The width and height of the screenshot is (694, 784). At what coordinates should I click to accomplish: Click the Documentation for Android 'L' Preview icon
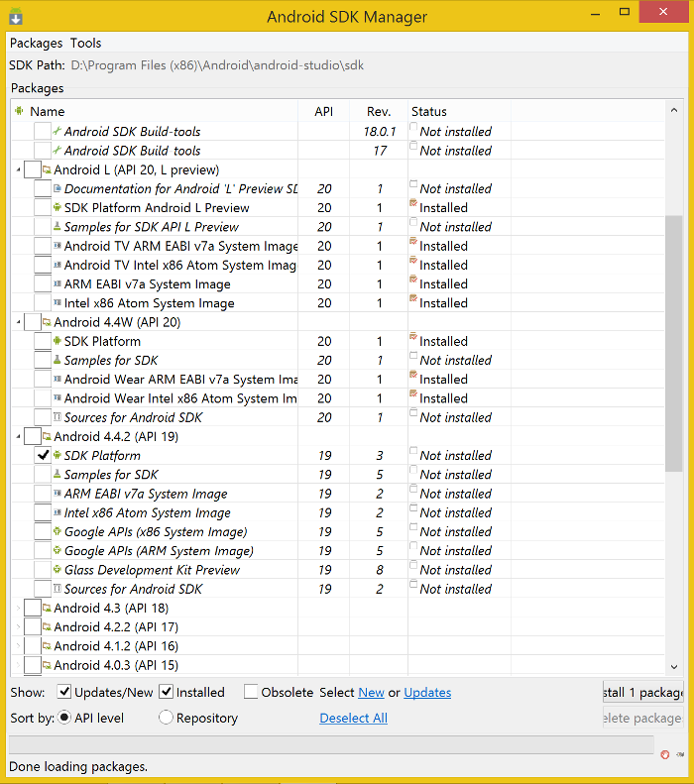[58, 188]
